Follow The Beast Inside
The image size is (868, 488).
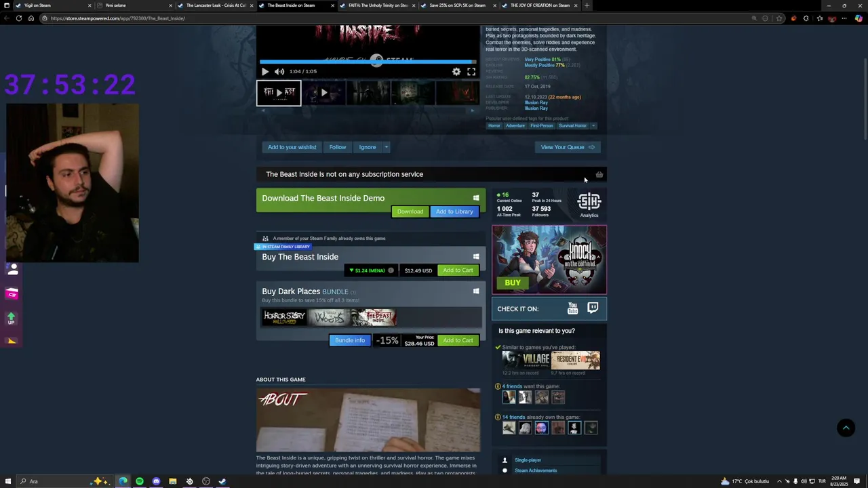pyautogui.click(x=338, y=147)
